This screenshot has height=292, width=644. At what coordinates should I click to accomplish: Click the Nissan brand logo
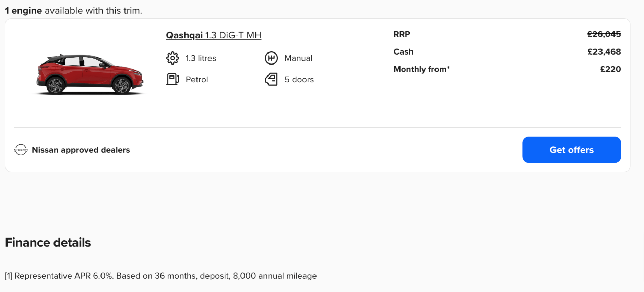click(x=21, y=150)
